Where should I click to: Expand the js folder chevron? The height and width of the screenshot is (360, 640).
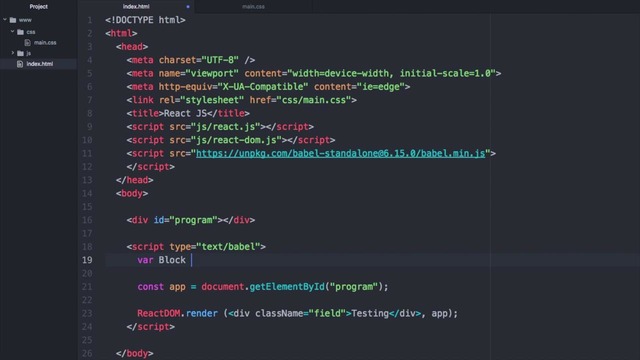click(13, 53)
